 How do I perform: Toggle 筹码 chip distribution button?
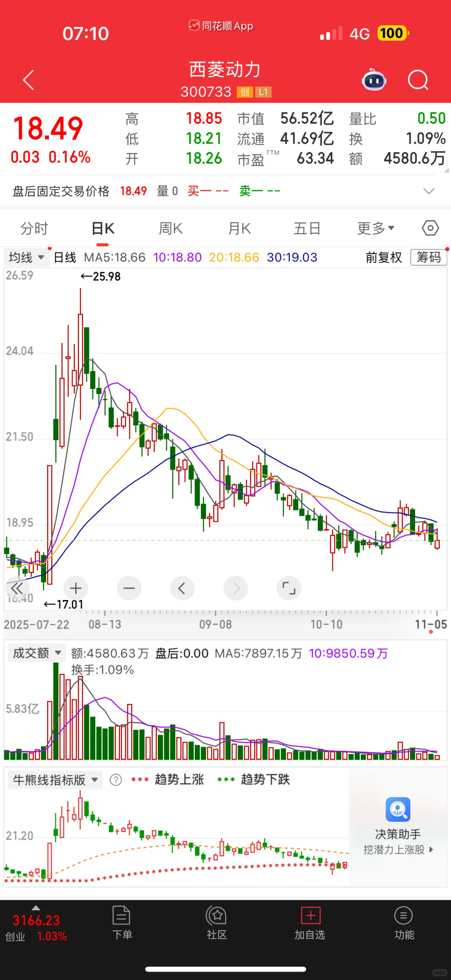pos(429,257)
